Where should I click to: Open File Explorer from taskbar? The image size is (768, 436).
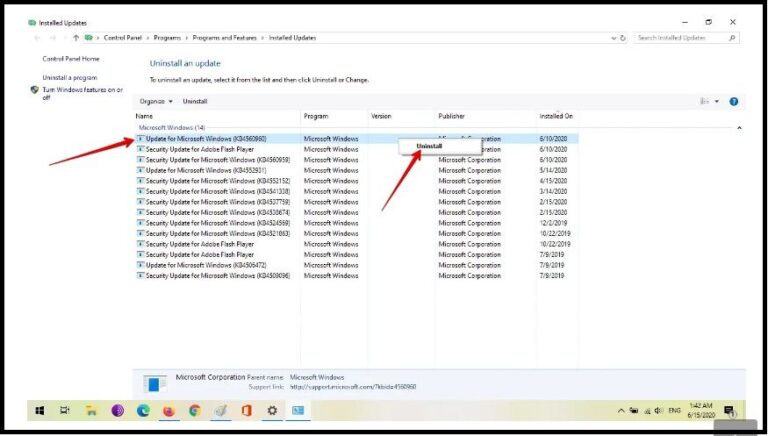[91, 411]
